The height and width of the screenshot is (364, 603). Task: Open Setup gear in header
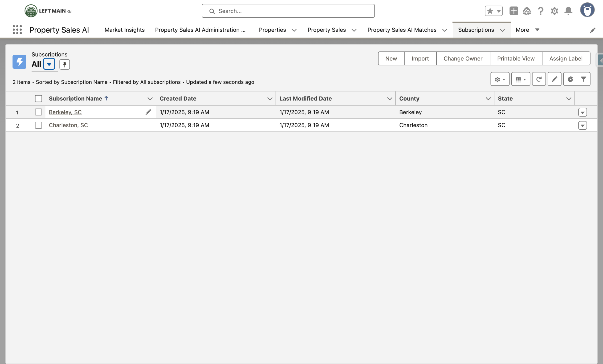point(554,11)
